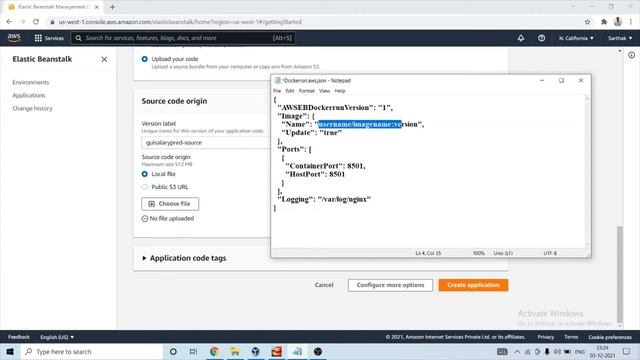Select the Public S3 URL option
Image resolution: width=640 pixels, height=360 pixels.
click(x=144, y=187)
